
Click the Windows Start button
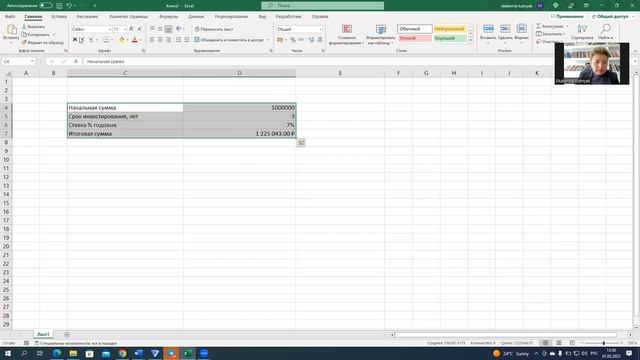(x=7, y=353)
